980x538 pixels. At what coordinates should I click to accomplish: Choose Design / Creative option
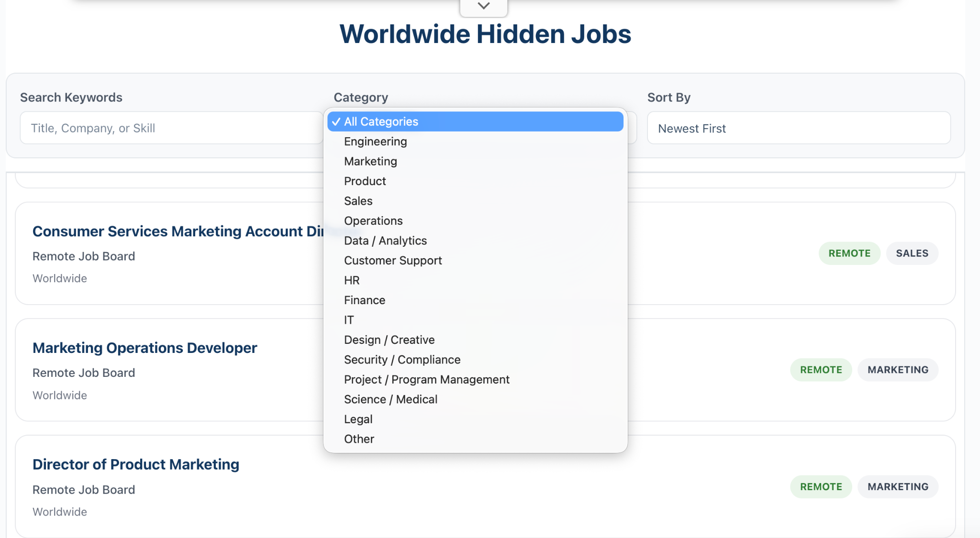pos(475,340)
